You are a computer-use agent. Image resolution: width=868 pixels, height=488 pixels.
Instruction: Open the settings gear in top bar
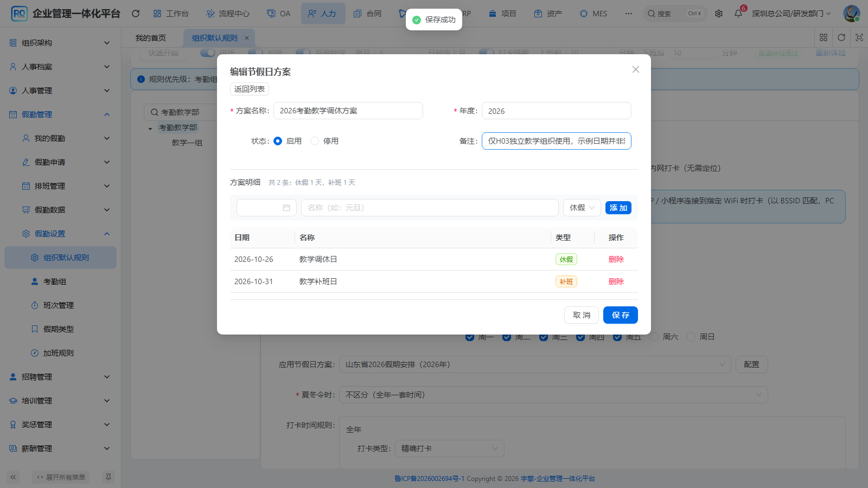pyautogui.click(x=719, y=14)
